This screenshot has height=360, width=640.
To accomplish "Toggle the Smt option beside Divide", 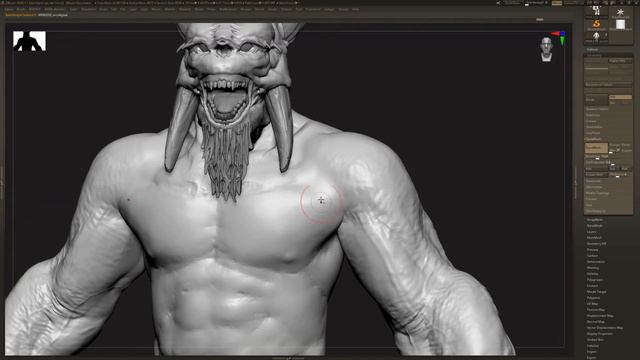I will (620, 97).
